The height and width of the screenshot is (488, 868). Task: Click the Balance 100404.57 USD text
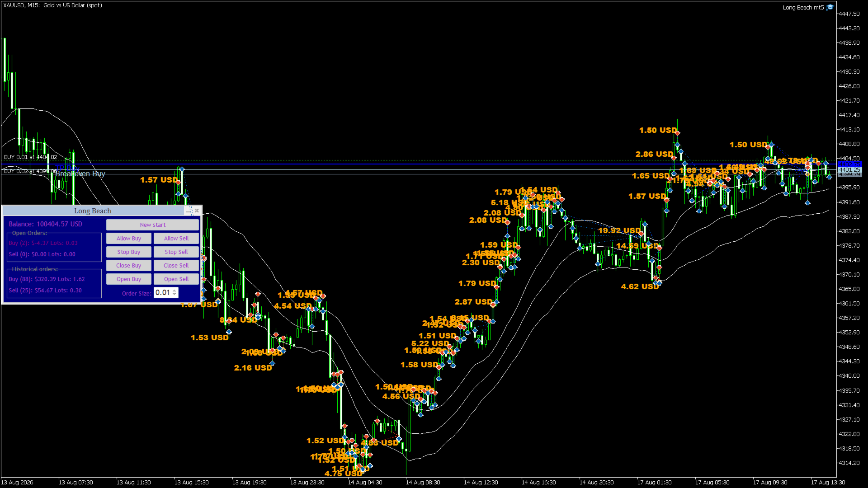(46, 224)
